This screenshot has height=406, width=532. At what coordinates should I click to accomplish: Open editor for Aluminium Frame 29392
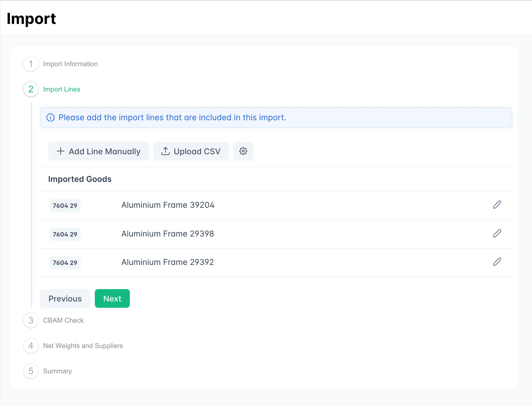point(497,262)
